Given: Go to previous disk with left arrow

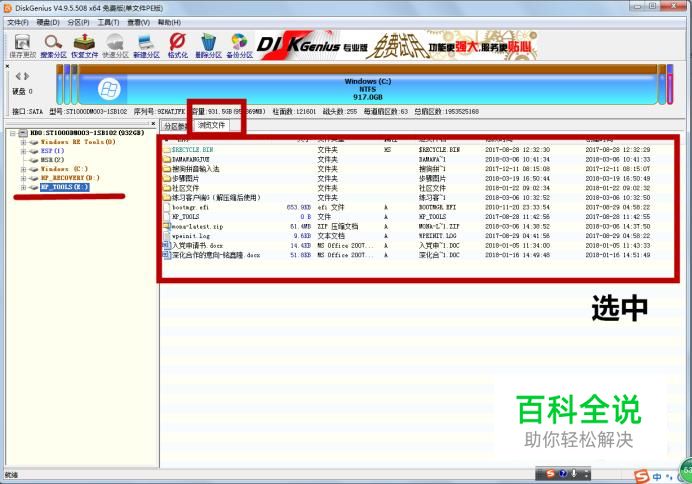Looking at the screenshot, I should click(18, 76).
